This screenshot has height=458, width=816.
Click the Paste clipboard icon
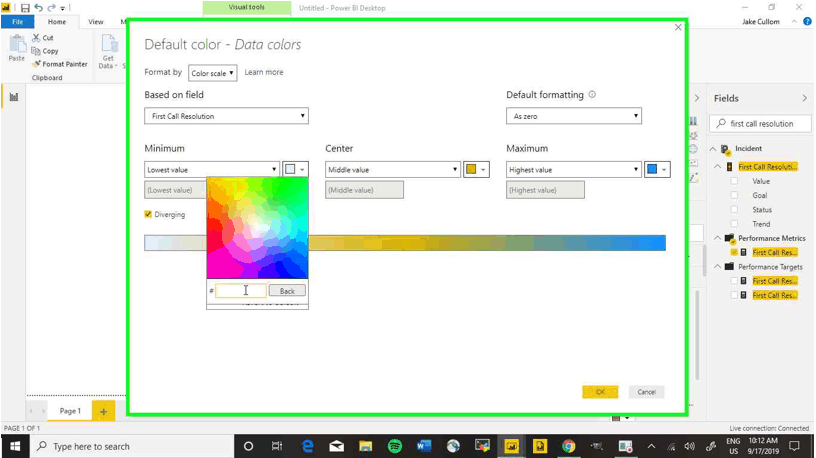tap(17, 44)
